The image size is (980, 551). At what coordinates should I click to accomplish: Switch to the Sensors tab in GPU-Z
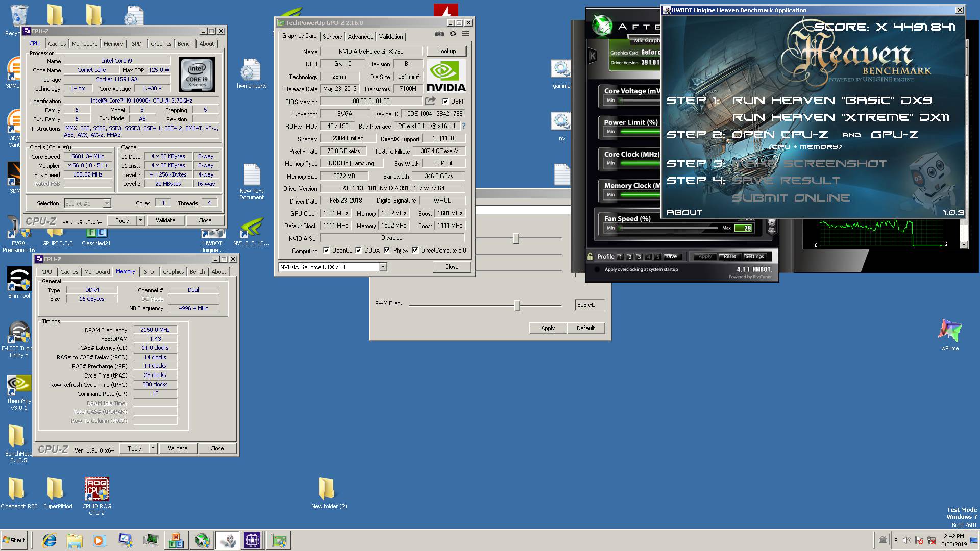[x=332, y=37]
